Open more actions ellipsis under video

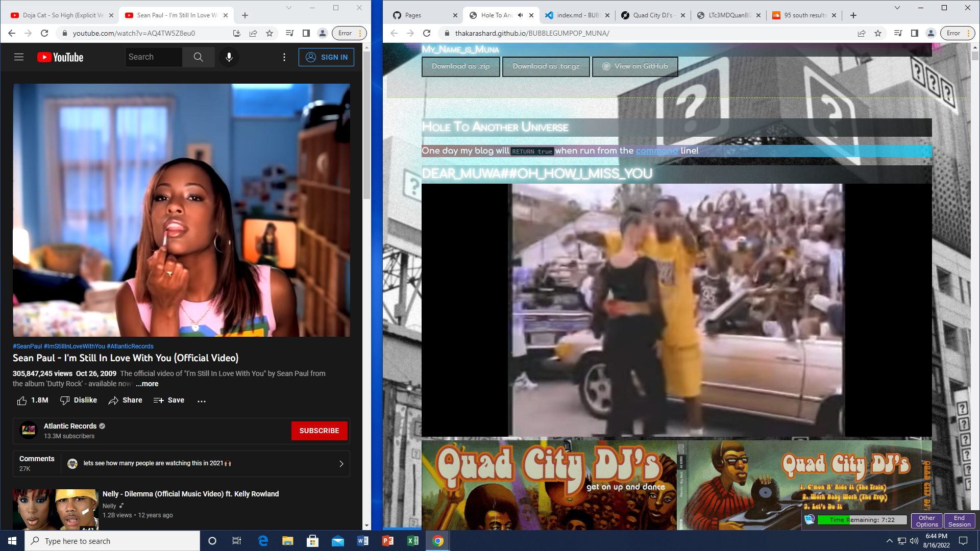click(202, 401)
